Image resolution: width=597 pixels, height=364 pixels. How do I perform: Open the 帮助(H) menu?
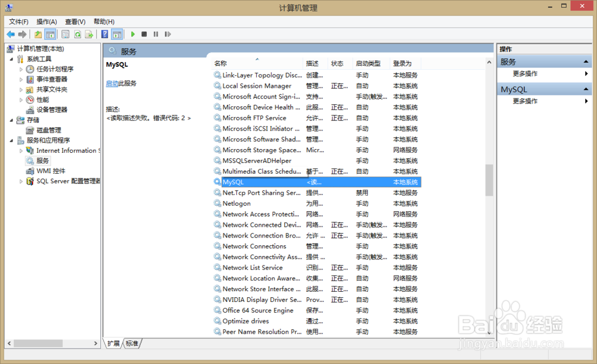(104, 21)
